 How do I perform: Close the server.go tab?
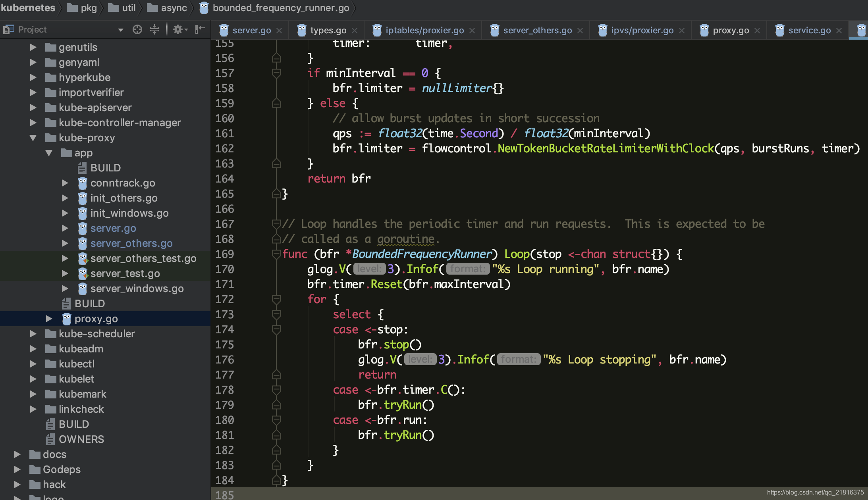click(x=279, y=31)
